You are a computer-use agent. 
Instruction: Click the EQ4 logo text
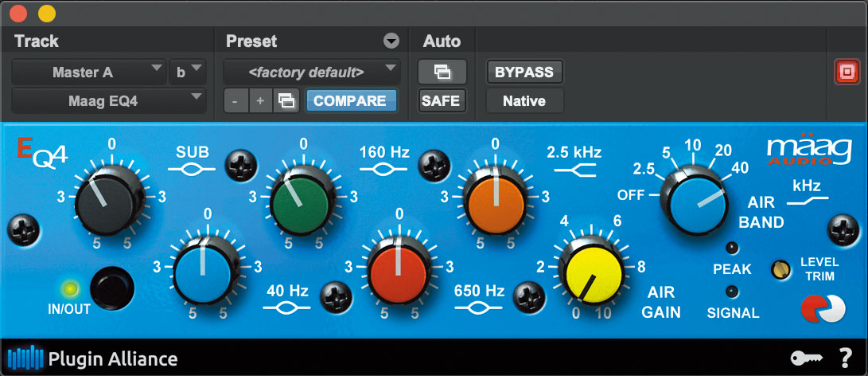click(42, 152)
